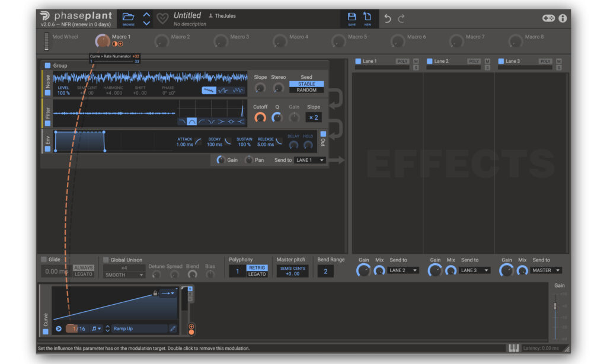Toggle the Group enable checkbox
The width and height of the screenshot is (607, 364).
tap(47, 65)
